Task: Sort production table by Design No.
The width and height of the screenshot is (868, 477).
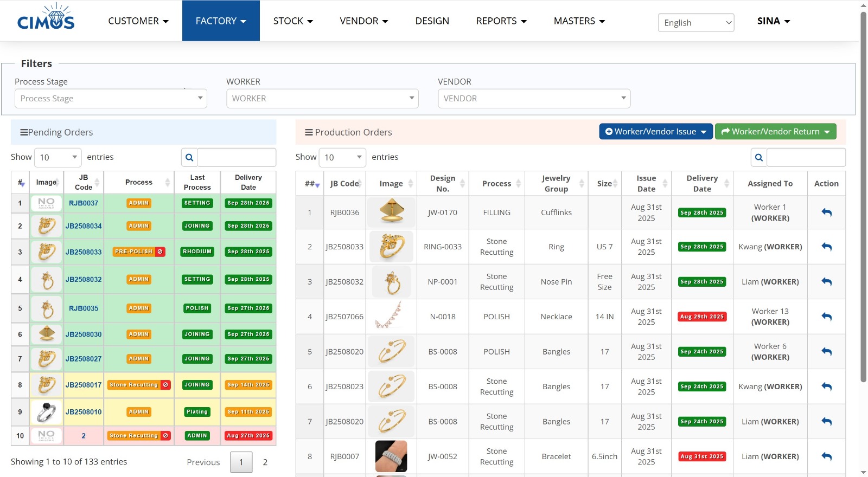Action: click(443, 184)
